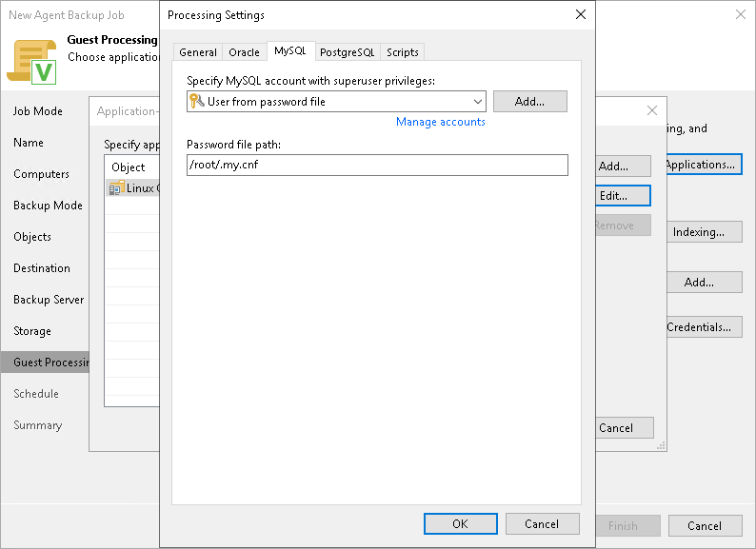
Task: Select the MySQL tab
Action: pos(290,51)
